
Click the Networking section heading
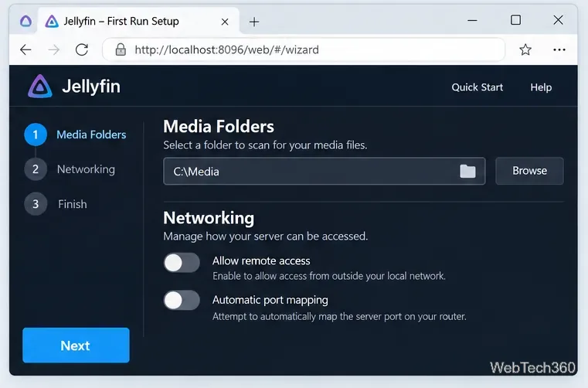pyautogui.click(x=209, y=218)
